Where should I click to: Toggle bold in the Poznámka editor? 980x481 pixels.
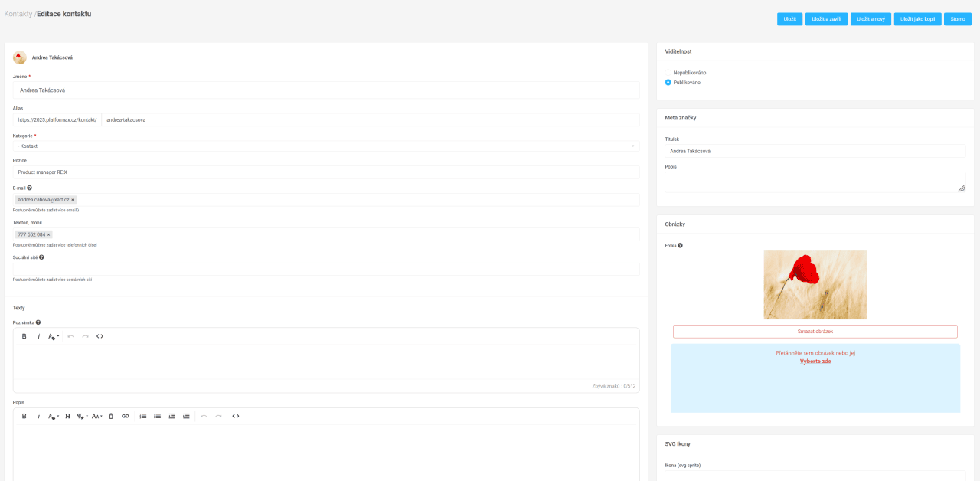[x=24, y=336]
